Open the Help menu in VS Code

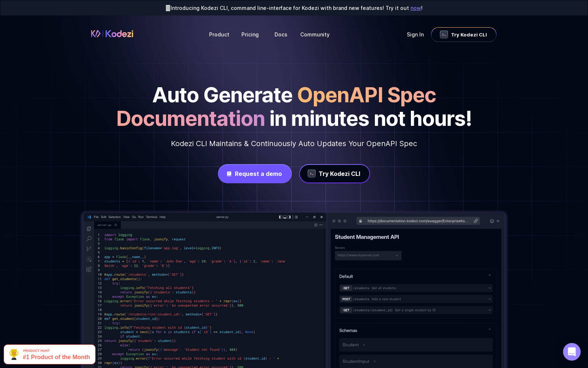162,217
